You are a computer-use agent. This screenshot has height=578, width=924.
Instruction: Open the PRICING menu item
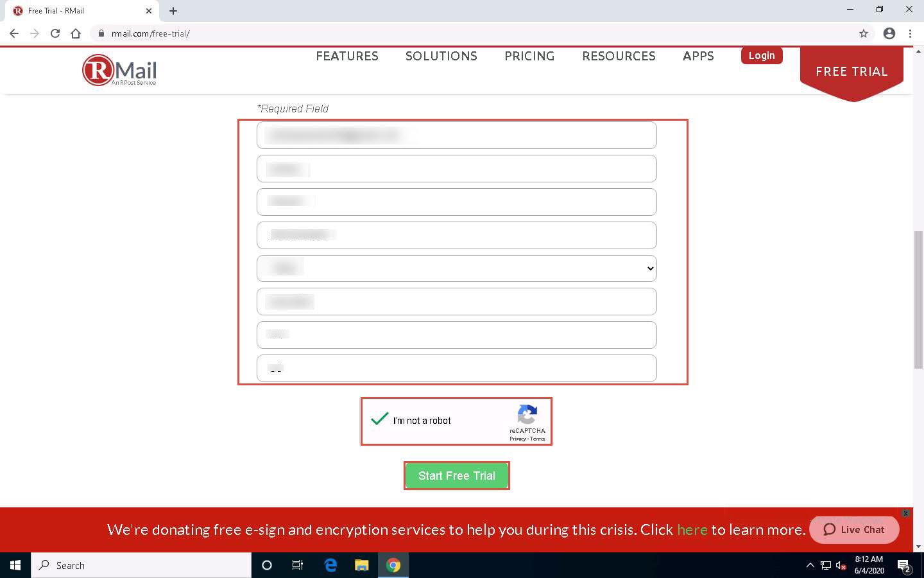pyautogui.click(x=529, y=56)
